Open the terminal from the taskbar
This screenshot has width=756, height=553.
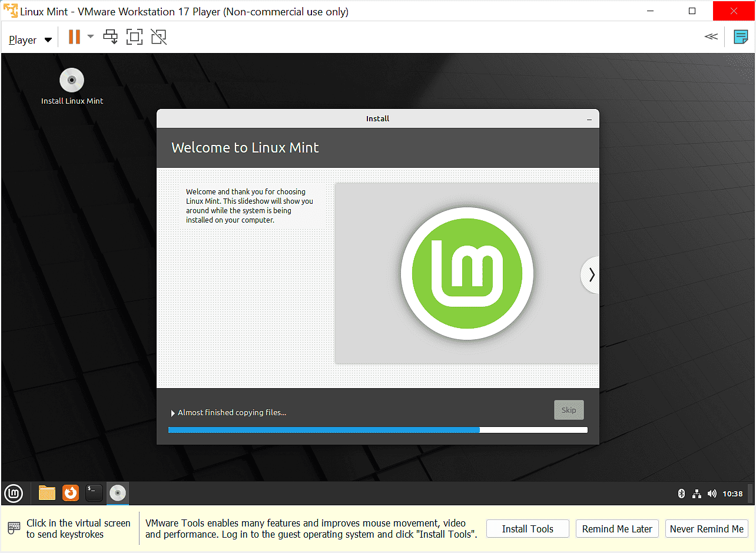pos(94,493)
